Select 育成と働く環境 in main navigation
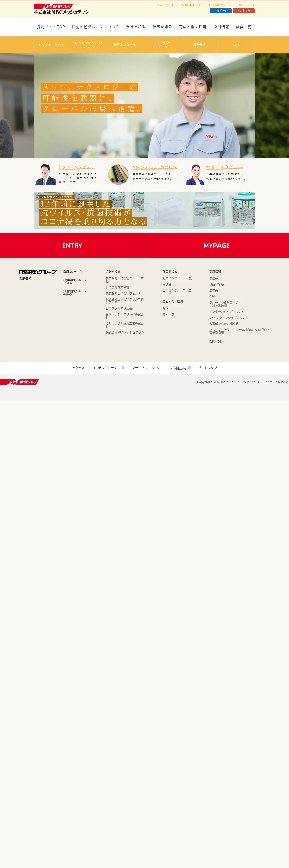The height and width of the screenshot is (868, 289). coord(193,27)
